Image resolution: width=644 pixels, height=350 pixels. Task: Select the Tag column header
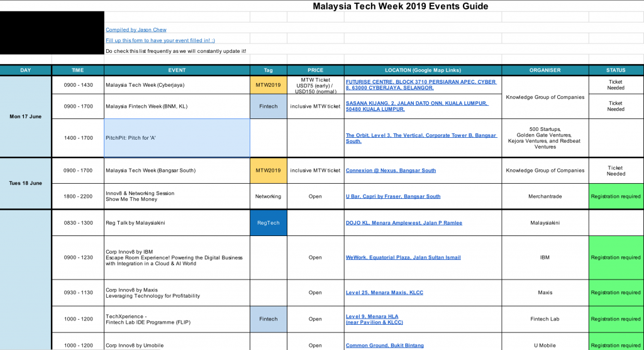[x=268, y=71]
